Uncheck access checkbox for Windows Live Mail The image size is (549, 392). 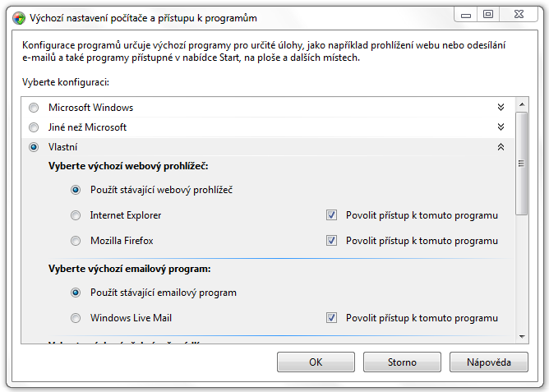tap(331, 318)
